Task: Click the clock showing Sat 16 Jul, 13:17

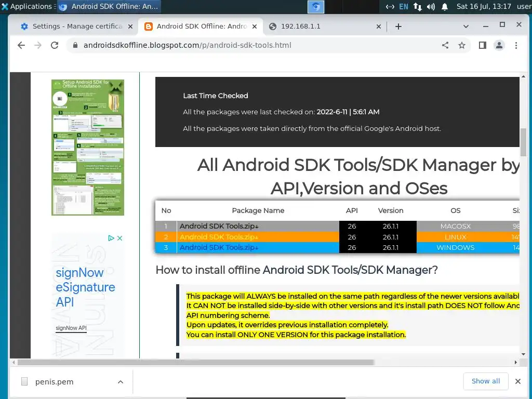Action: (x=484, y=6)
